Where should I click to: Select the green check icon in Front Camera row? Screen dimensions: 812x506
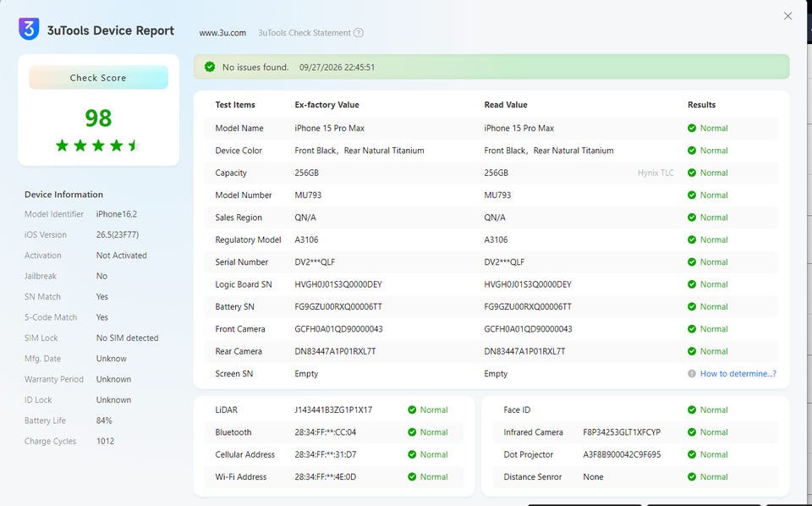coord(692,328)
